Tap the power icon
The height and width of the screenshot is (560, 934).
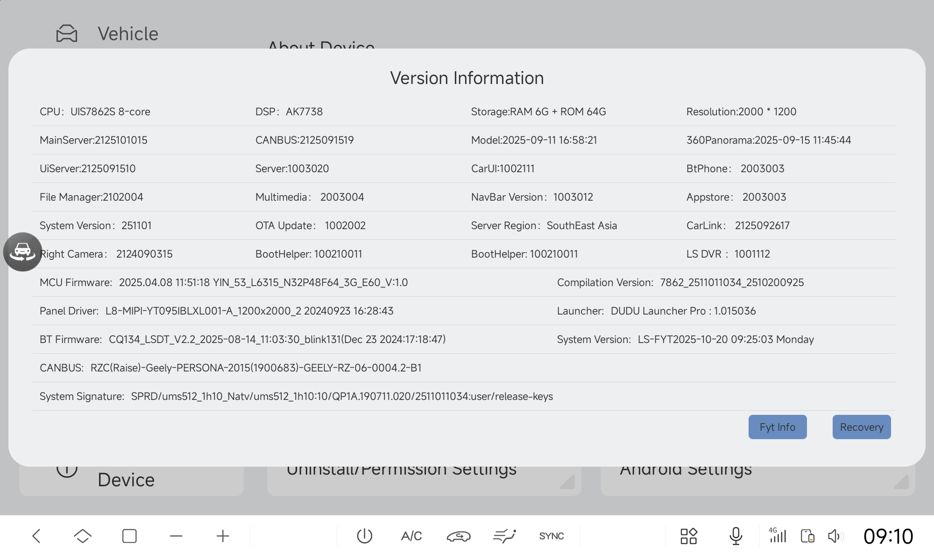click(364, 536)
